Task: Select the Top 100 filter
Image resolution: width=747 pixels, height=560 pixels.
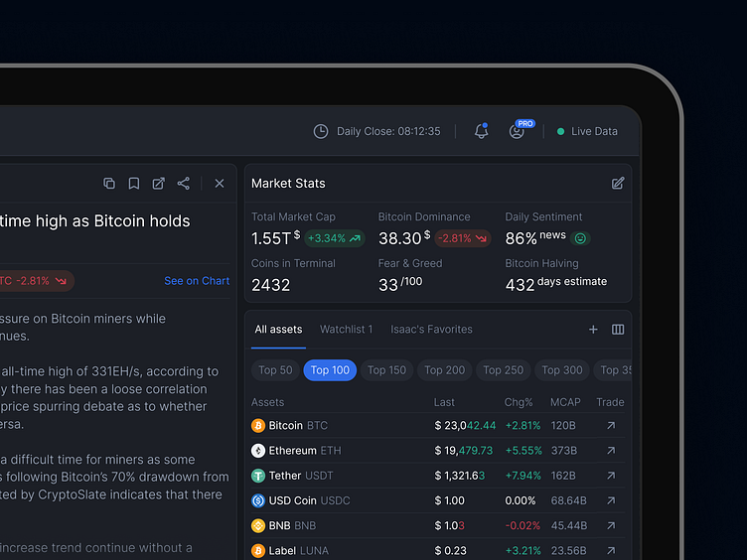Action: pyautogui.click(x=330, y=370)
